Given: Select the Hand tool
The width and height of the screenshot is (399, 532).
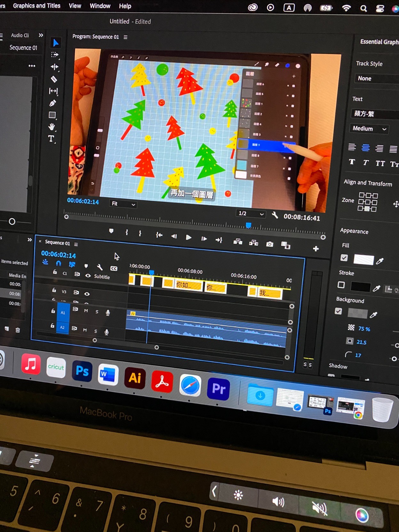Looking at the screenshot, I should 52,127.
